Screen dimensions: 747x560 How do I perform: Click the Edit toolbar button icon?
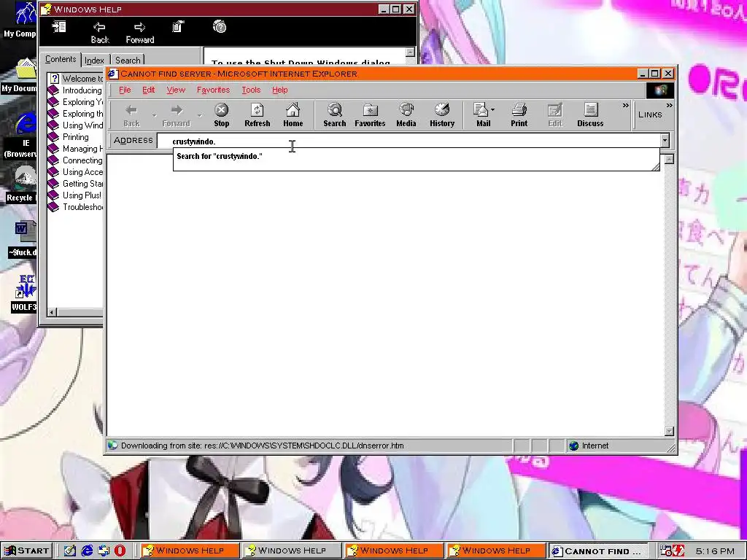pyautogui.click(x=555, y=115)
